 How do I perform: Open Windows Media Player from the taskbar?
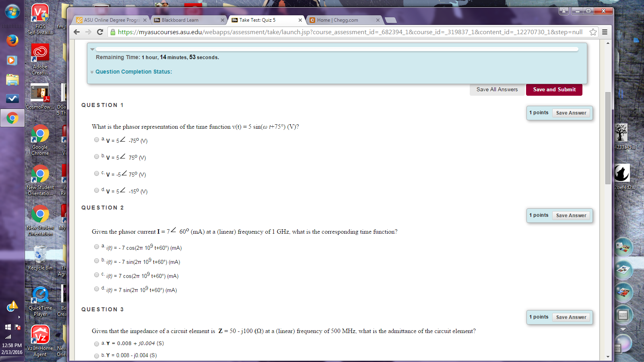coord(12,60)
